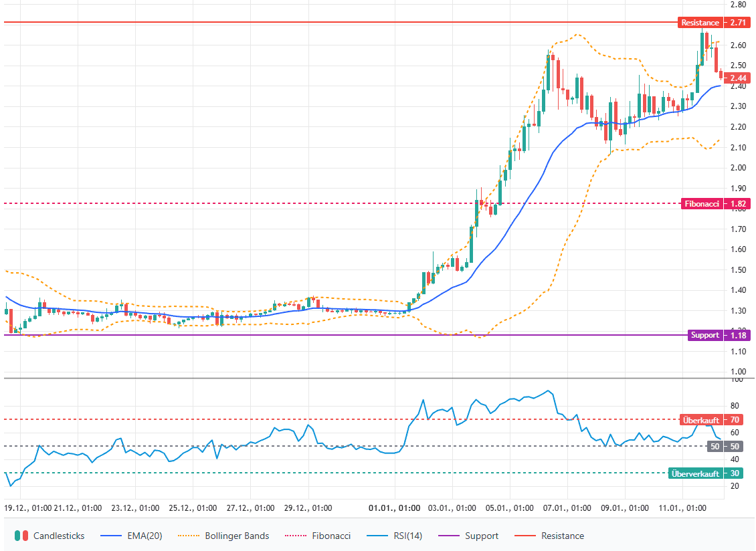Click the 2.00 tick on the price axis
The height and width of the screenshot is (551, 756).
pos(739,168)
